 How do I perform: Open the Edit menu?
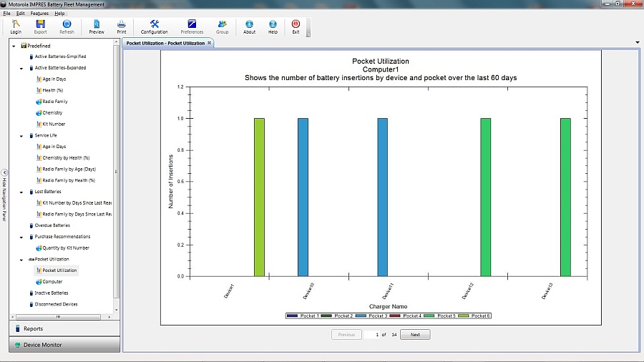(x=21, y=13)
